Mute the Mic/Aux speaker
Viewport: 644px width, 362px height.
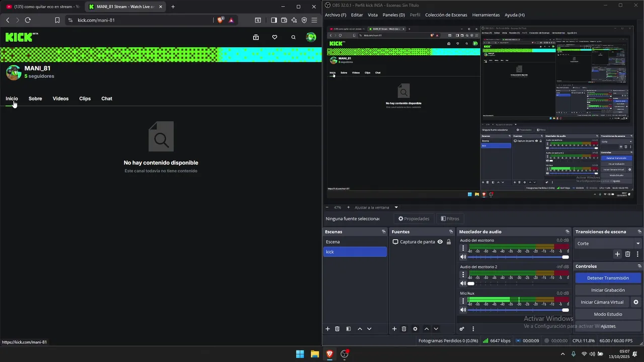point(463,310)
